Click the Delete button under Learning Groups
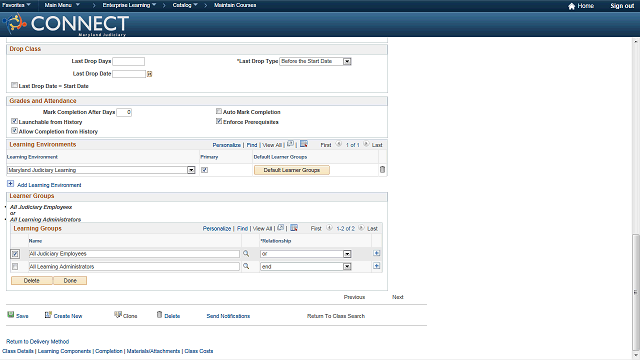Screen dimensions: 640x360 tap(31, 280)
